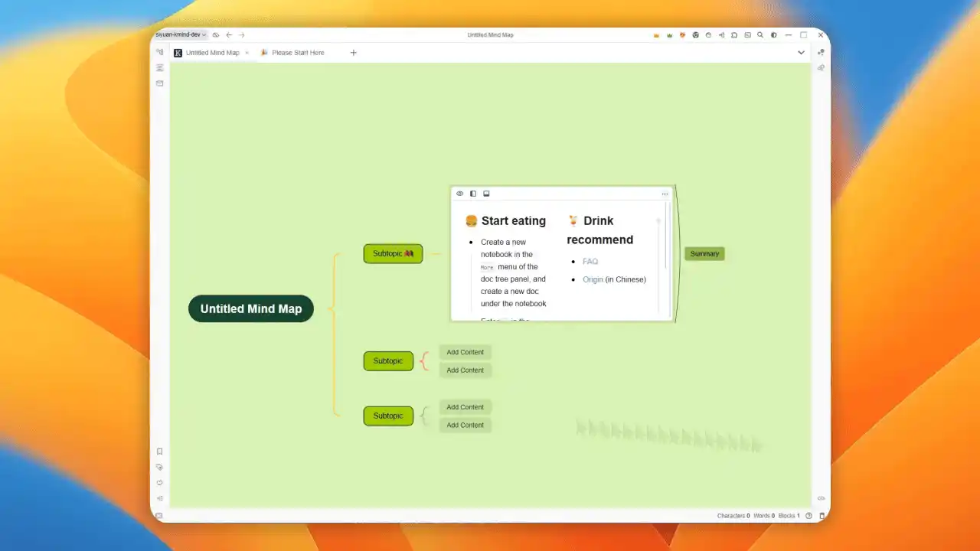Click the green crown icon

(669, 35)
